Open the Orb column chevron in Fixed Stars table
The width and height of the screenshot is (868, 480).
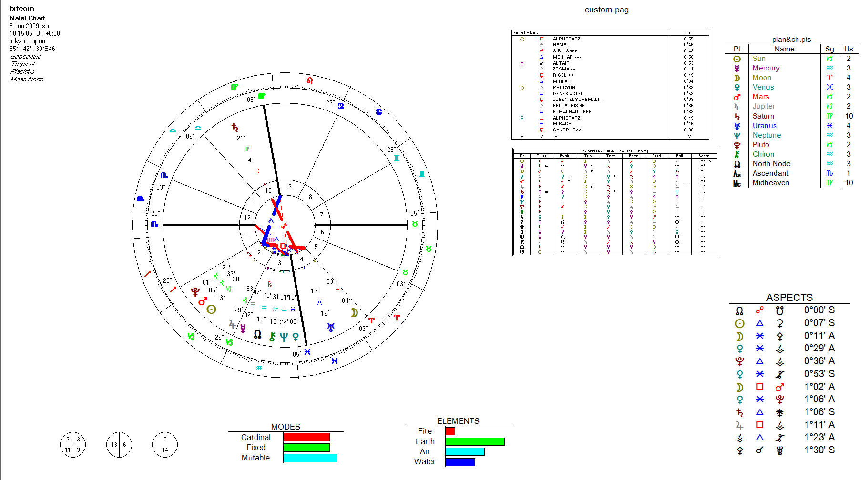tap(690, 136)
